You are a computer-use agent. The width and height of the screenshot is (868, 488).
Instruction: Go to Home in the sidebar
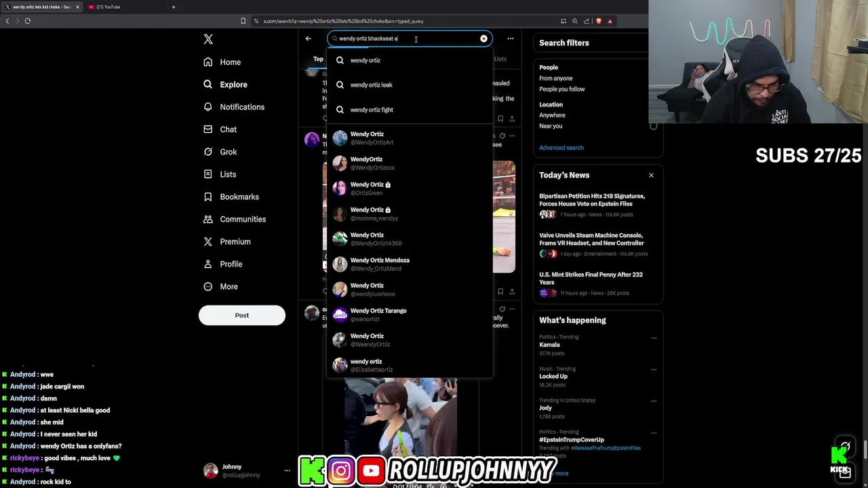[x=222, y=62]
